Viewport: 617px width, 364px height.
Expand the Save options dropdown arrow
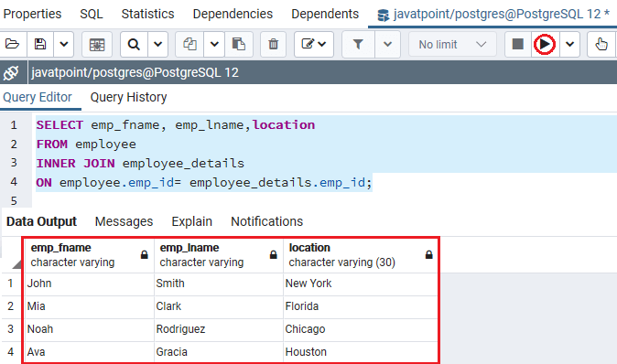click(64, 44)
